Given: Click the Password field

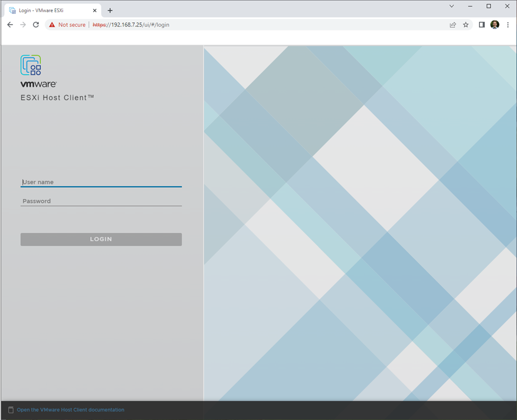Looking at the screenshot, I should [x=101, y=201].
